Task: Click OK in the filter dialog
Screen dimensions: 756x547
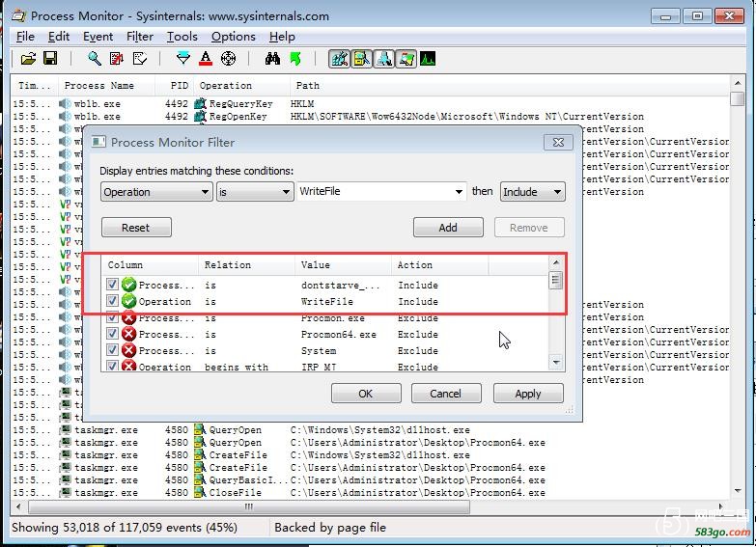Action: point(366,394)
